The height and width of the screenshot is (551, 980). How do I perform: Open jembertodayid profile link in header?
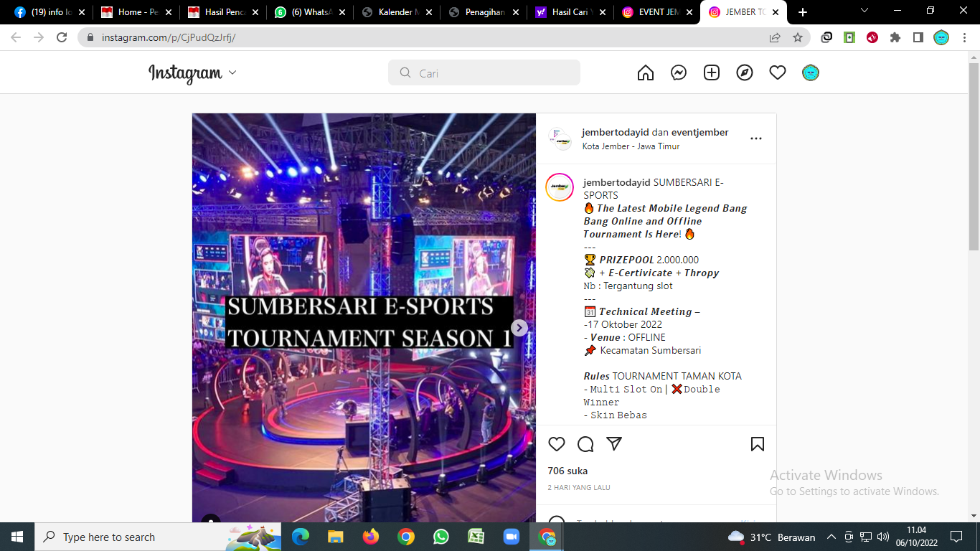[x=616, y=132]
